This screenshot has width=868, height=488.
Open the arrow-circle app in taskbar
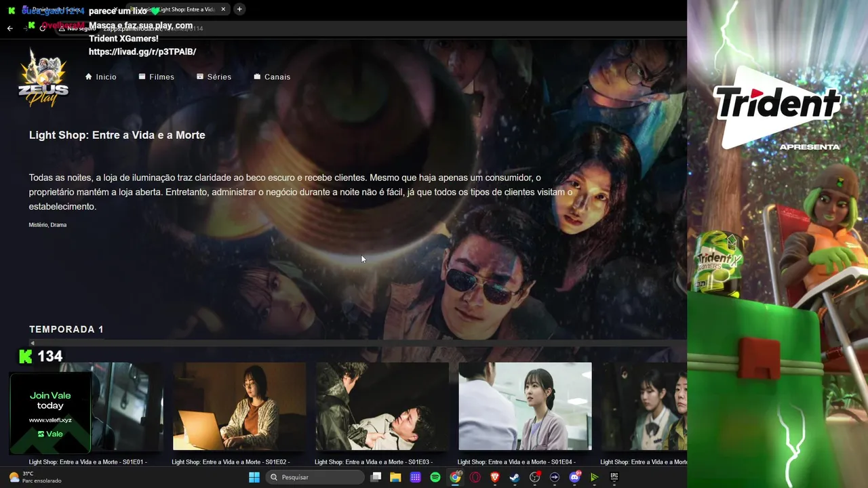[555, 477]
